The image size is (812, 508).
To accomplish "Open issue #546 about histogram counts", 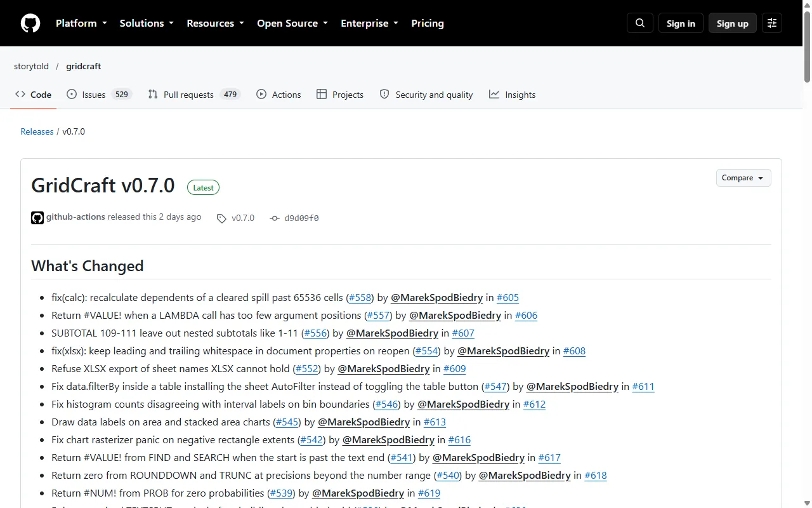I will tap(387, 404).
